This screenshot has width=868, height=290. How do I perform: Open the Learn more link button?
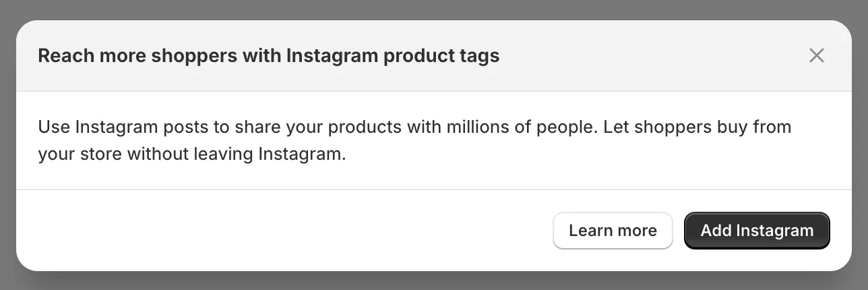[613, 231]
